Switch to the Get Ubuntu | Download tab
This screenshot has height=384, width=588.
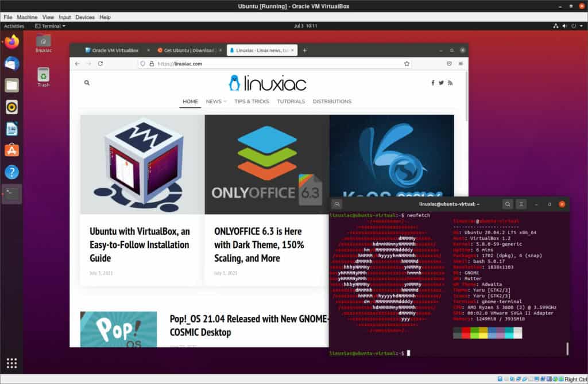pyautogui.click(x=188, y=51)
